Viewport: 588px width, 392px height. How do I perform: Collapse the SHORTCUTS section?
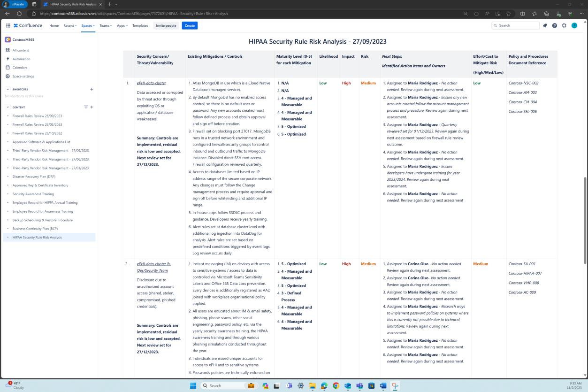pos(8,89)
